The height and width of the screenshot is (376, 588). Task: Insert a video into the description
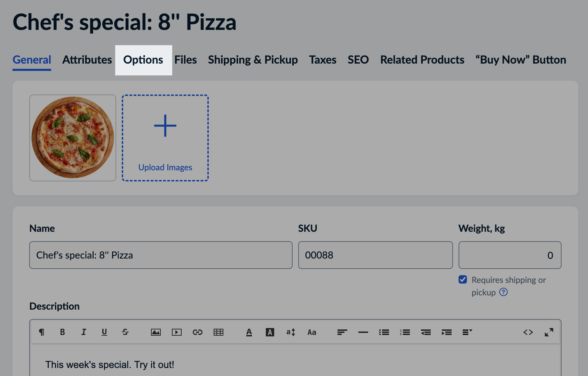(177, 332)
